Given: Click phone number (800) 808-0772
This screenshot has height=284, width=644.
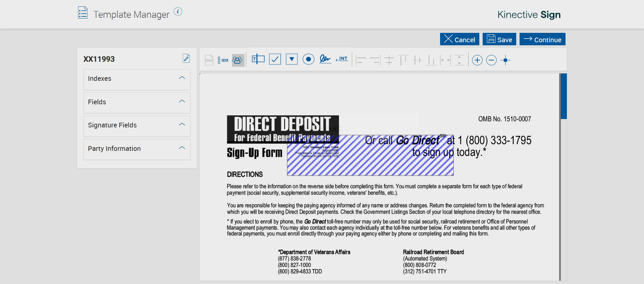Looking at the screenshot, I should click(x=420, y=265).
